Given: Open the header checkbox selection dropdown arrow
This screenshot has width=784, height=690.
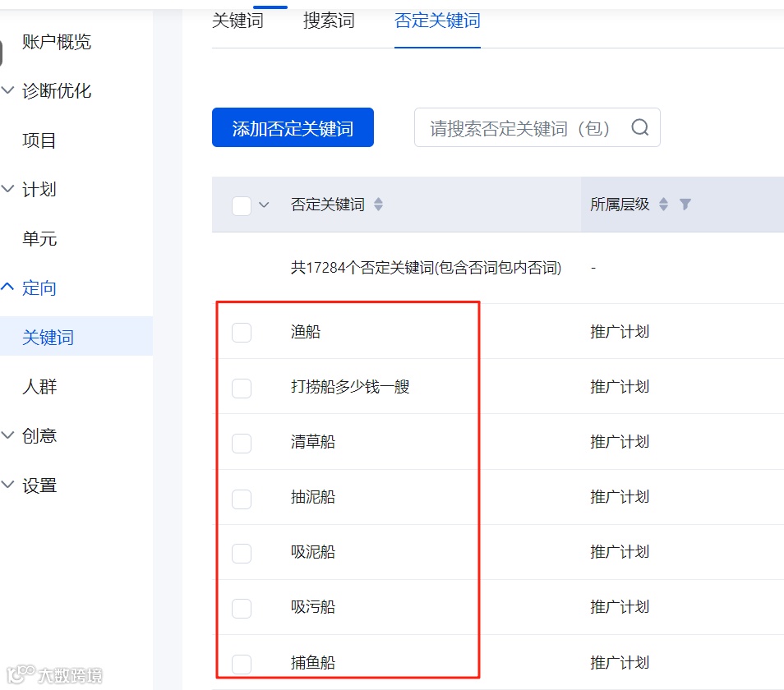Looking at the screenshot, I should [x=264, y=205].
